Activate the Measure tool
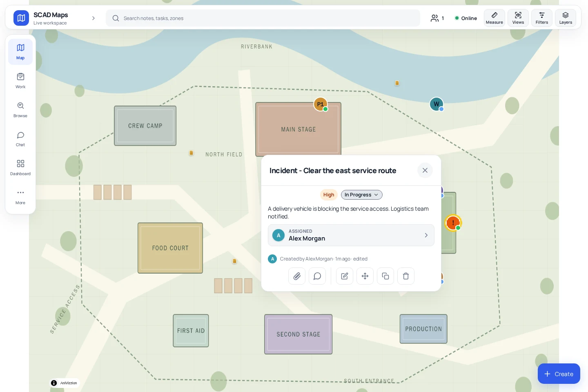The height and width of the screenshot is (392, 588). [494, 18]
